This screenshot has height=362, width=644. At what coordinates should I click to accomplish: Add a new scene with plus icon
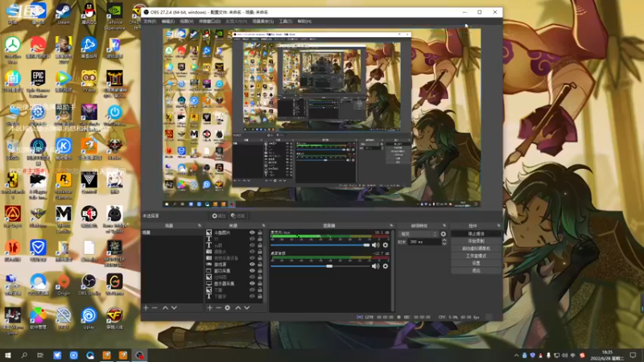(146, 307)
